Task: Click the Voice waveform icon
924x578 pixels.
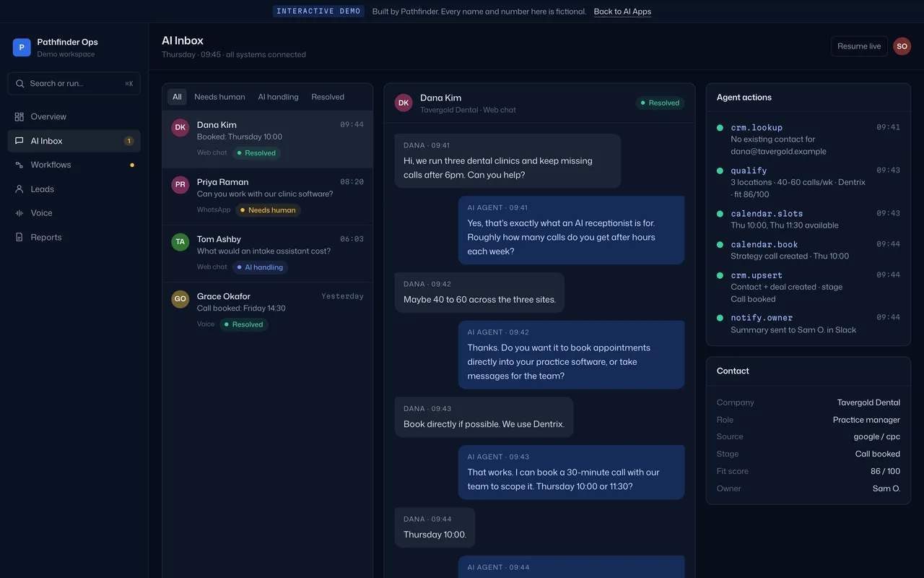Action: coord(19,213)
